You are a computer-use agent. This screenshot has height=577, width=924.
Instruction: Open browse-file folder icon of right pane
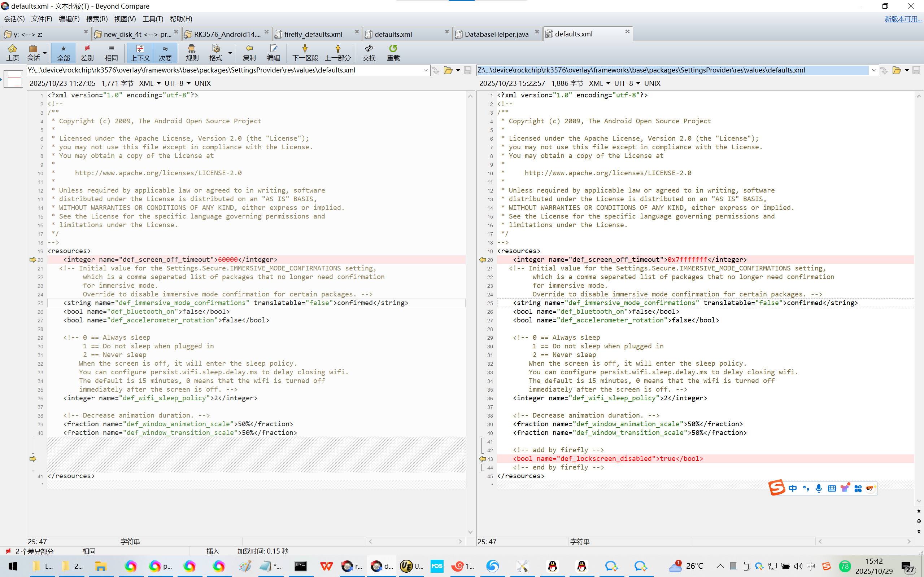897,70
